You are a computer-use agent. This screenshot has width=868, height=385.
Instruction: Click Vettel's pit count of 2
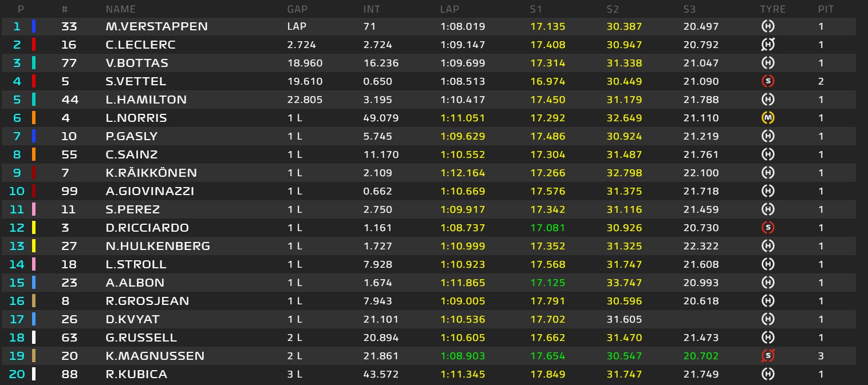(821, 81)
